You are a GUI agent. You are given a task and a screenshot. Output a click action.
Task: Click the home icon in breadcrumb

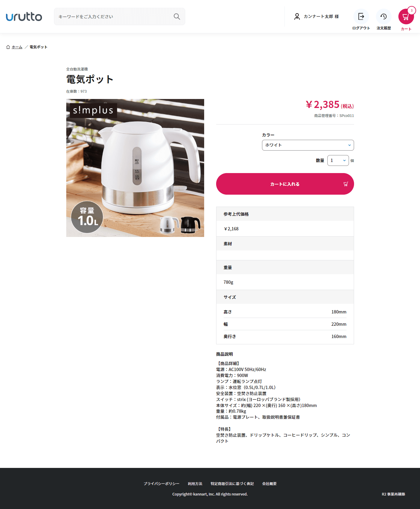pos(8,47)
